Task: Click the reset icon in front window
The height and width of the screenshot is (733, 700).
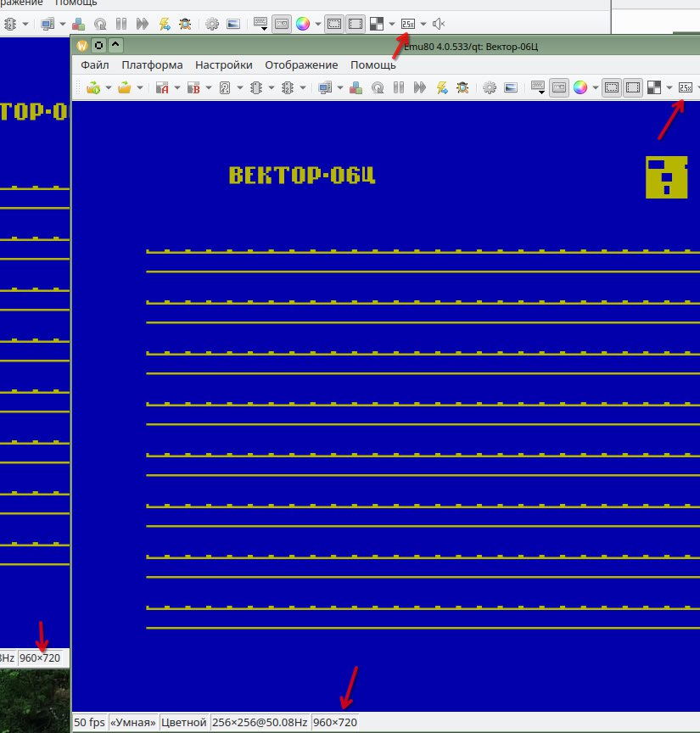Action: point(378,87)
